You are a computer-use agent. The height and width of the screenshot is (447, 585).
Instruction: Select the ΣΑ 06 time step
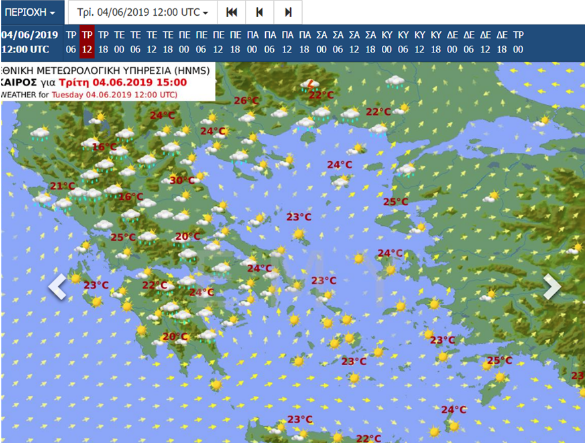click(x=338, y=42)
